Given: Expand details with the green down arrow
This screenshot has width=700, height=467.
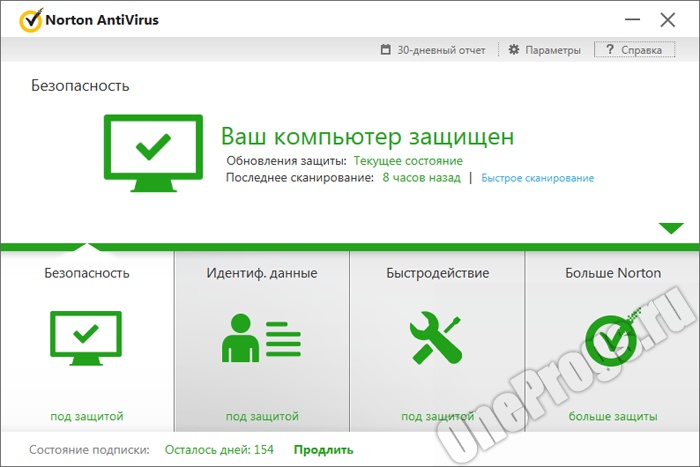Looking at the screenshot, I should tap(671, 228).
